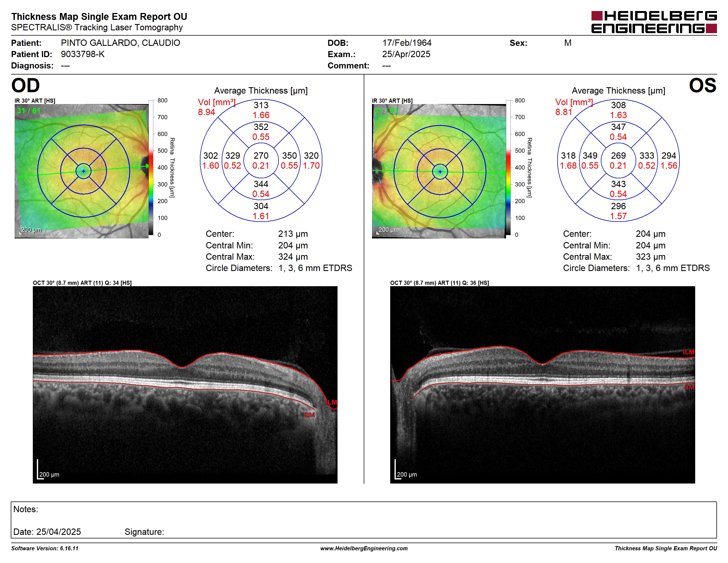Click the red 'BM' label in OS B-scan
The height and width of the screenshot is (563, 728).
click(690, 387)
